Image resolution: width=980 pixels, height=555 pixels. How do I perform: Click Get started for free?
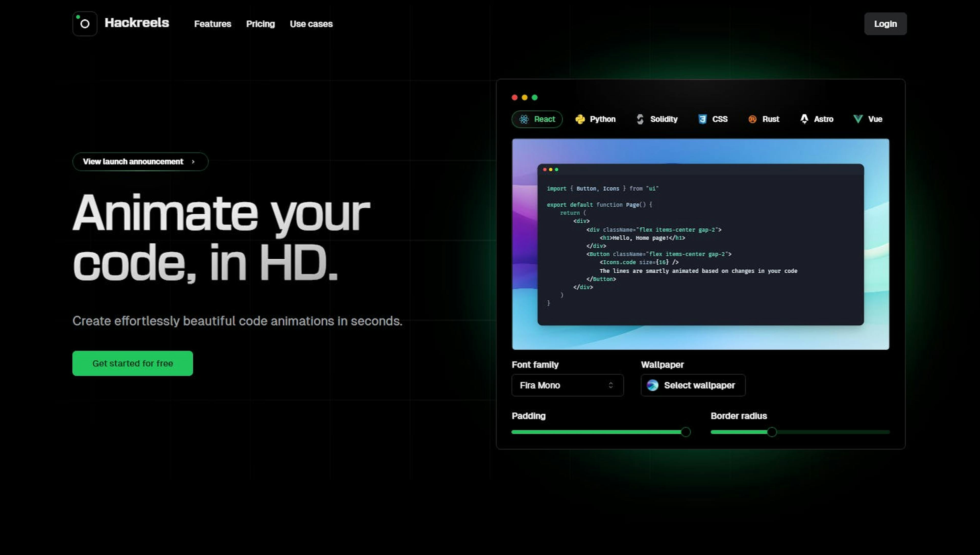pos(133,363)
